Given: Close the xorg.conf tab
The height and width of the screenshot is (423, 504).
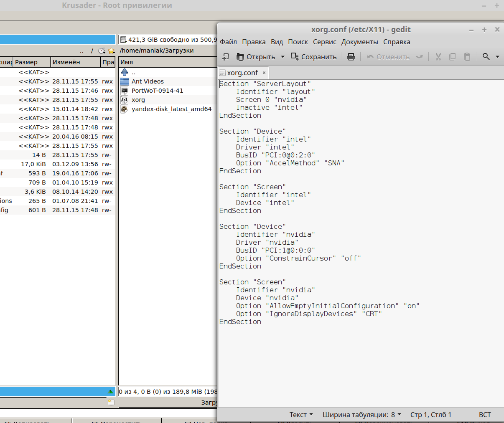Looking at the screenshot, I should 264,73.
